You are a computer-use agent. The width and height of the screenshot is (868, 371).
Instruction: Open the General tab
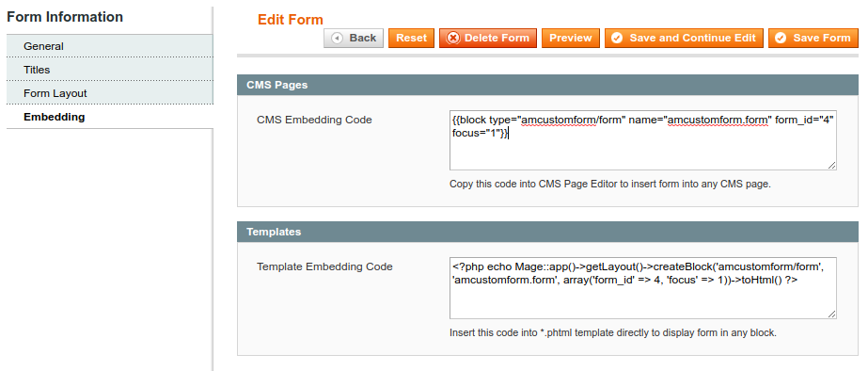click(110, 46)
